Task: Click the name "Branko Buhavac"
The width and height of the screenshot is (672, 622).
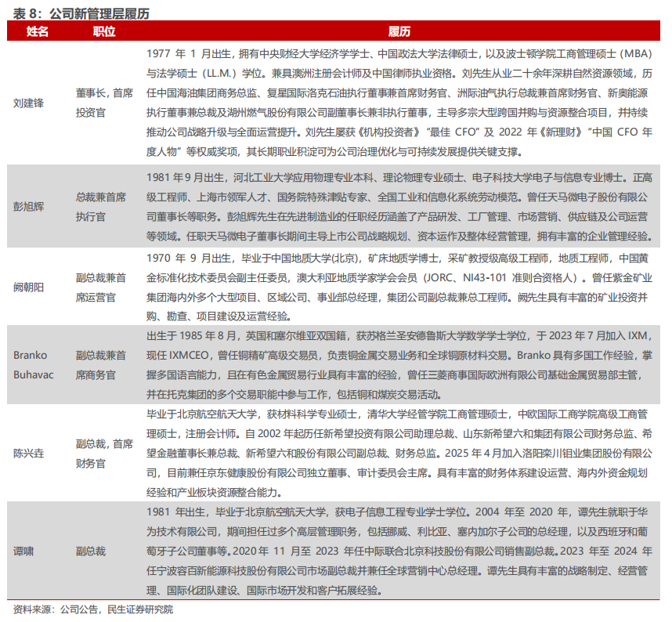Action: pos(31,365)
